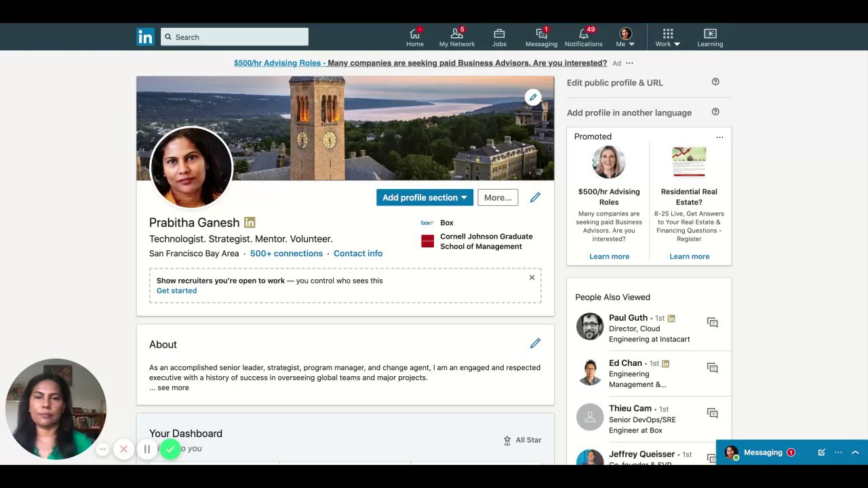Open Promoted panel three-dot options
Viewport: 868px width, 488px height.
[x=719, y=137]
